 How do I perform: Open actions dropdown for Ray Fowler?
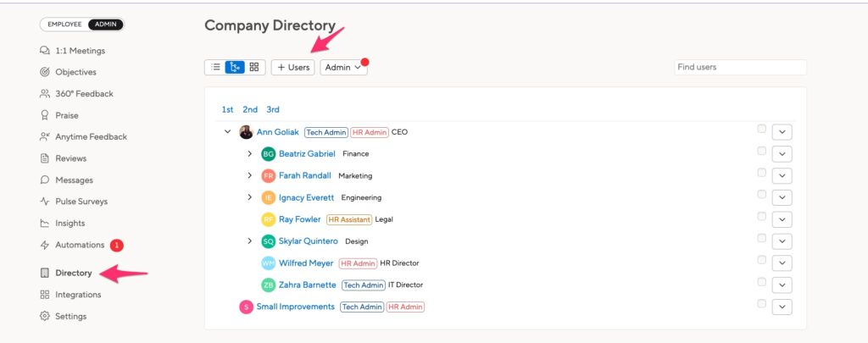pyautogui.click(x=782, y=219)
